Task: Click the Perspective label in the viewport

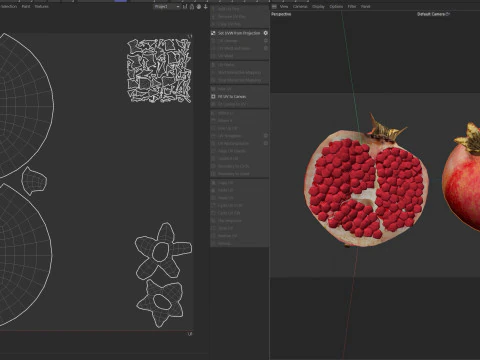Action: (x=281, y=14)
